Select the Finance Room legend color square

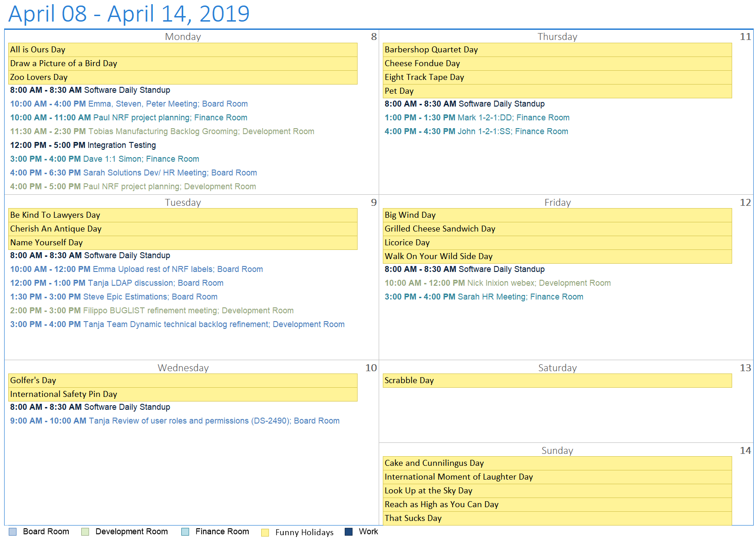pyautogui.click(x=185, y=532)
